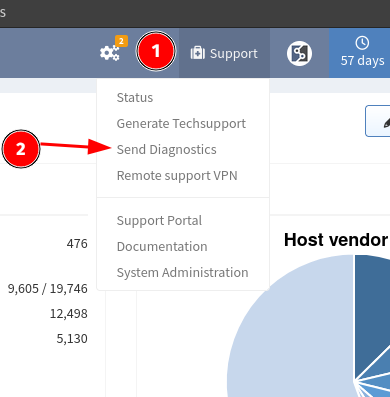Click the round network logo icon
This screenshot has width=390, height=397.
point(299,53)
